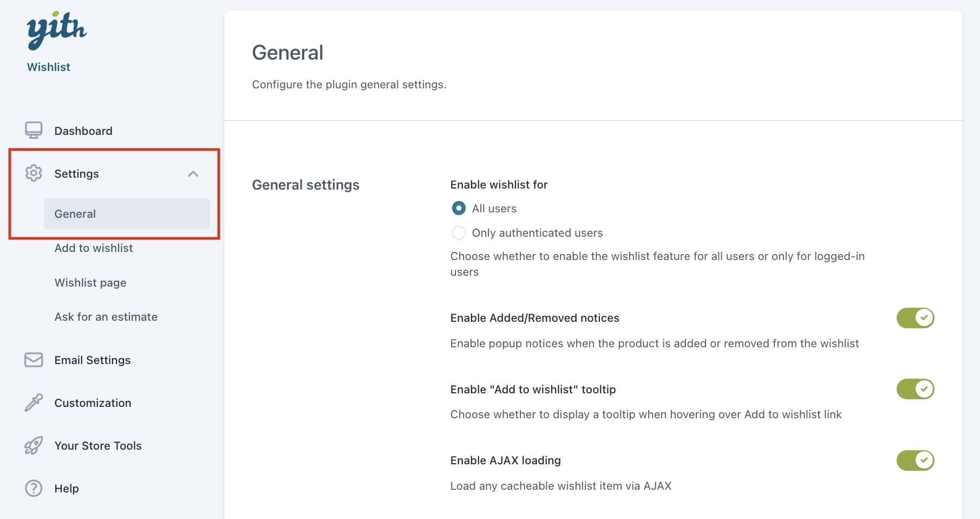Open the Wishlist page submenu

(90, 283)
